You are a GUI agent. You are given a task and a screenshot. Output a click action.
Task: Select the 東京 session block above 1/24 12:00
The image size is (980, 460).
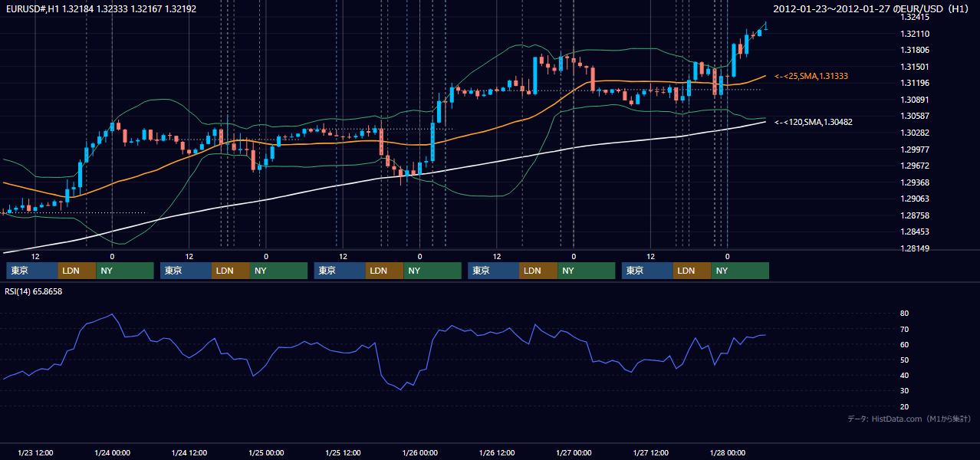(x=186, y=271)
